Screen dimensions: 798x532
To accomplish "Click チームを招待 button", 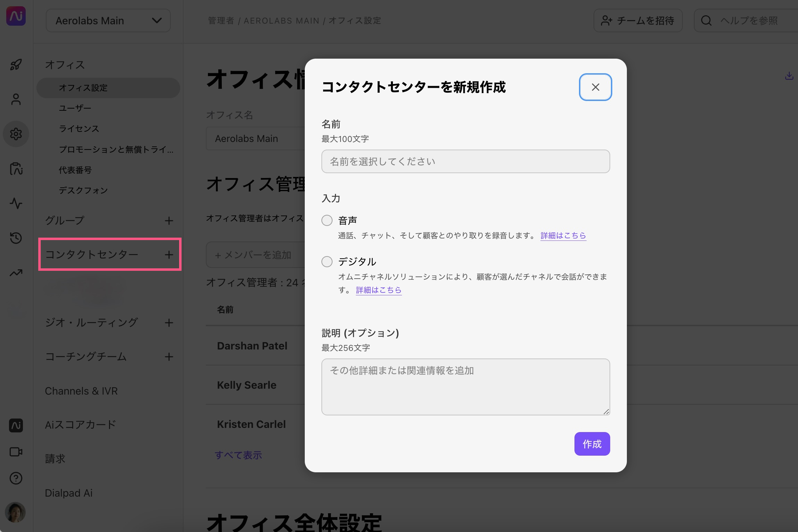I will pos(638,21).
